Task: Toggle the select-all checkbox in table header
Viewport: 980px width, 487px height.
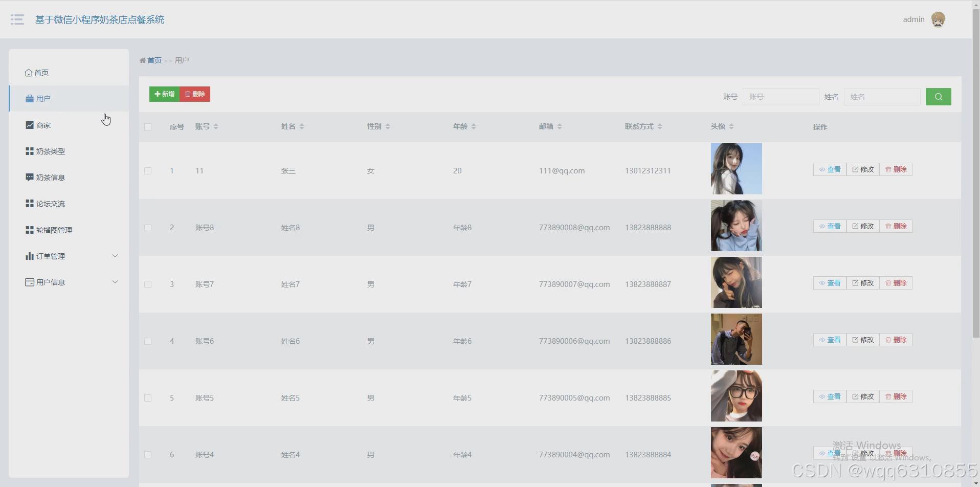Action: (x=148, y=127)
